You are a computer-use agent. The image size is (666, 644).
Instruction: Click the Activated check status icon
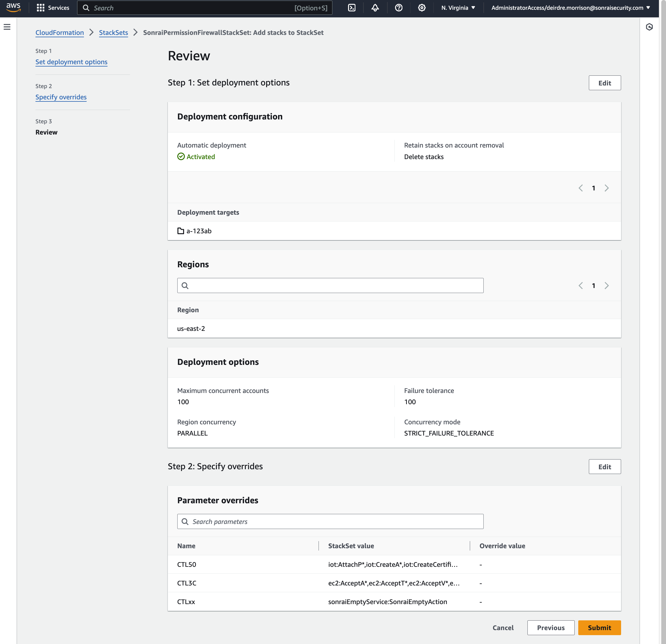point(181,156)
